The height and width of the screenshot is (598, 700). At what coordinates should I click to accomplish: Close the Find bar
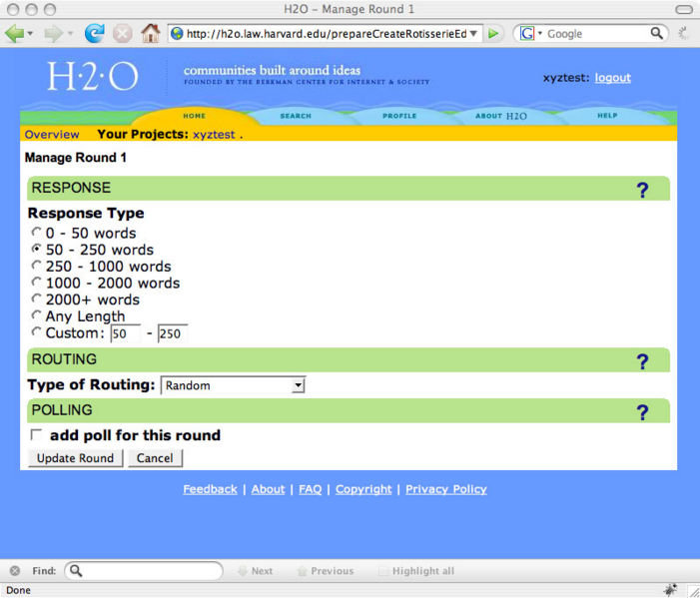tap(15, 571)
